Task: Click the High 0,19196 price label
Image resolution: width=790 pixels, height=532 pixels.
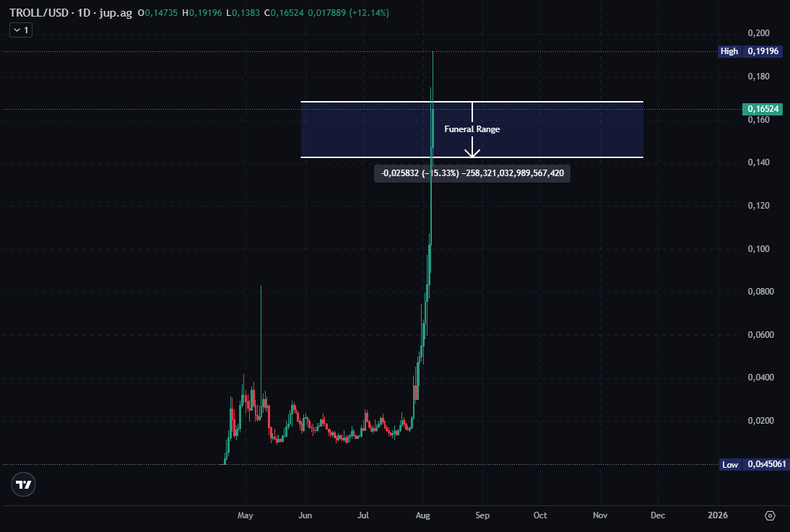Action: pyautogui.click(x=751, y=51)
